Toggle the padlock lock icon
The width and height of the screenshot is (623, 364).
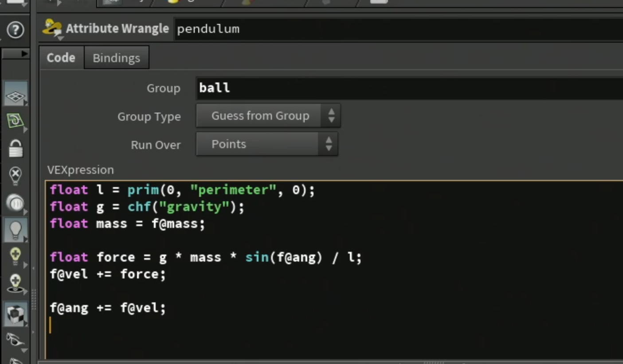16,148
